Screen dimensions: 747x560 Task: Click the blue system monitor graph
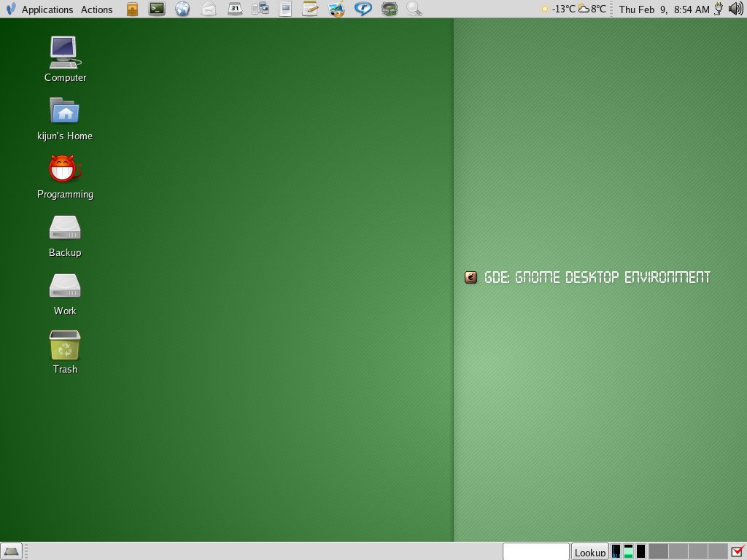pyautogui.click(x=616, y=551)
